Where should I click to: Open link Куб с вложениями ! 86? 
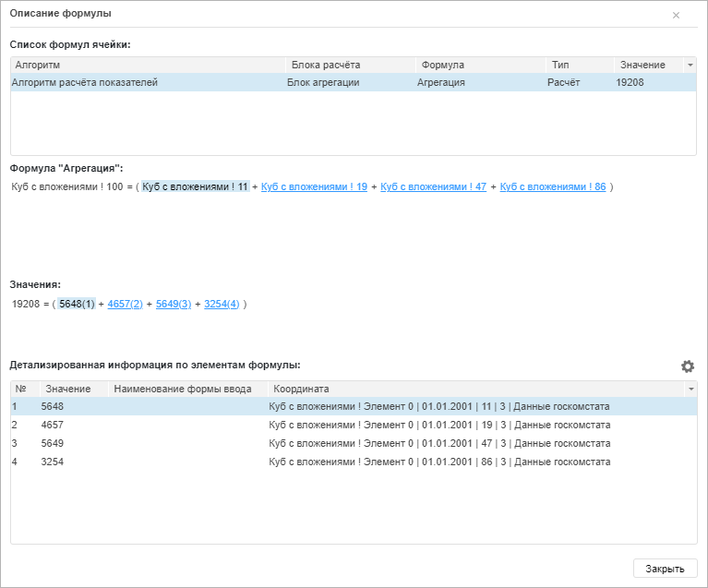pyautogui.click(x=552, y=186)
